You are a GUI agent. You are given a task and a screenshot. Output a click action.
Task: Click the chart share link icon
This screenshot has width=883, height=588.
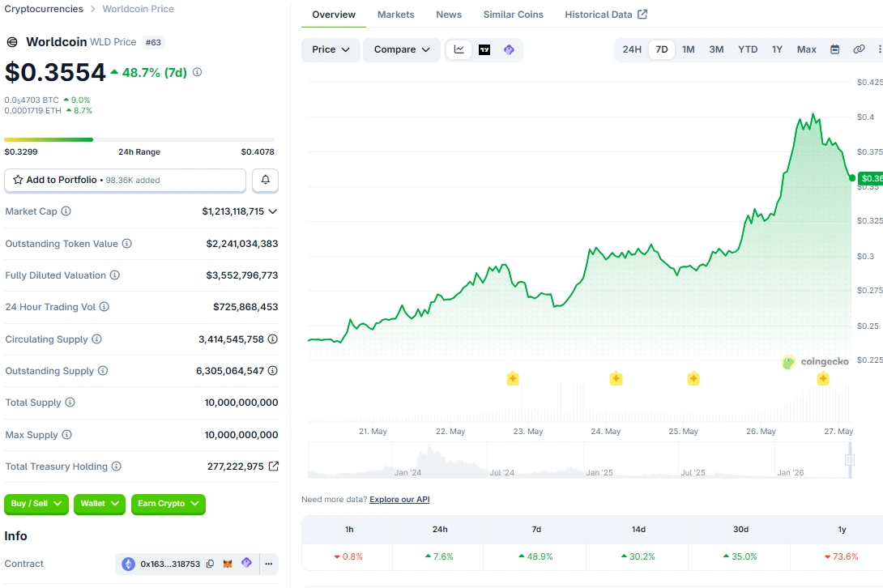(x=859, y=49)
